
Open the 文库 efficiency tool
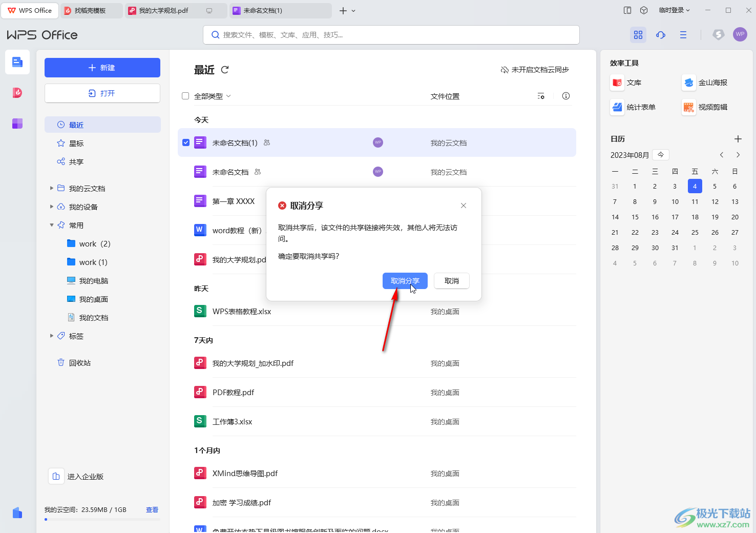(626, 83)
